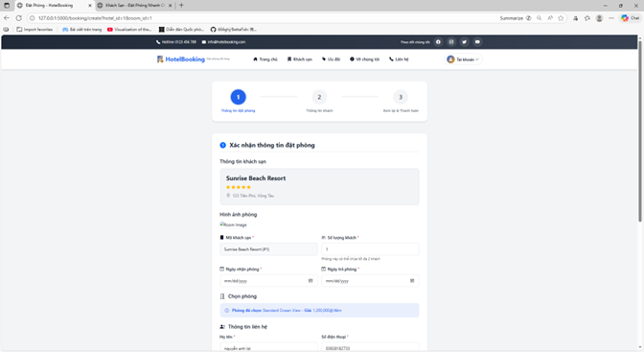Go to Trang chủ home page
The image size is (644, 352).
click(265, 59)
